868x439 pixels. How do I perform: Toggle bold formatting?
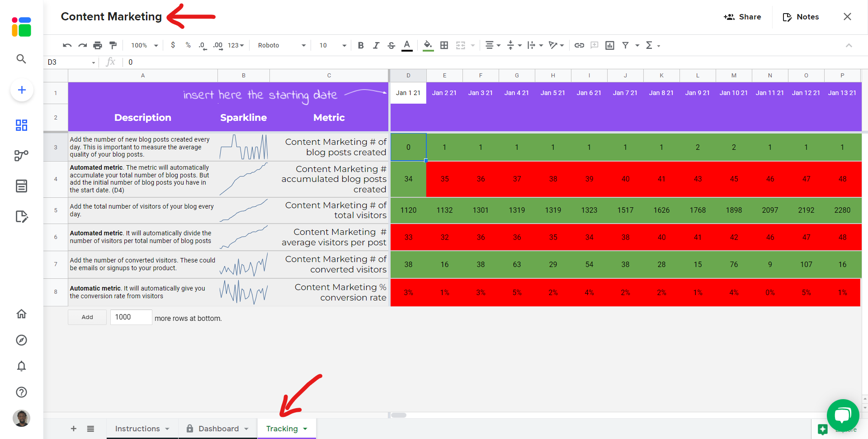[x=361, y=45]
